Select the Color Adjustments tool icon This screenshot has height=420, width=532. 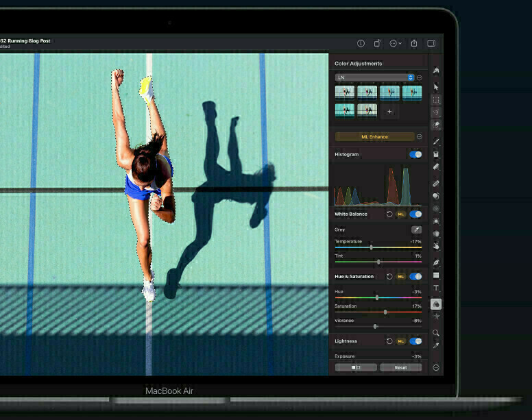436,304
